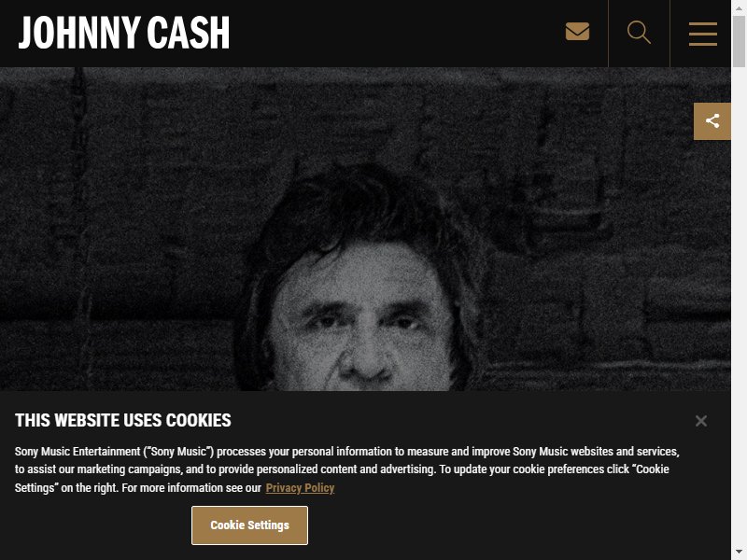747x560 pixels.
Task: Go home via the Johnny Cash logo
Action: [124, 33]
